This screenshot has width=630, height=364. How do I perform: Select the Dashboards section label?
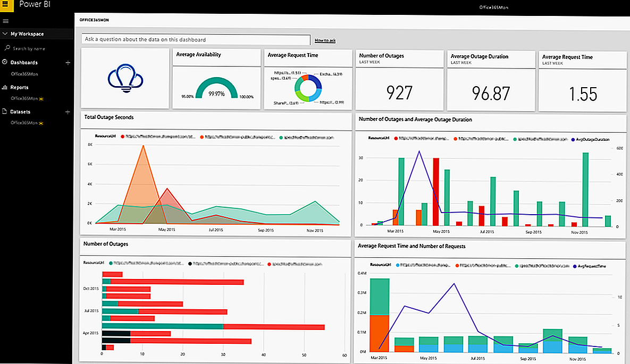click(x=24, y=63)
